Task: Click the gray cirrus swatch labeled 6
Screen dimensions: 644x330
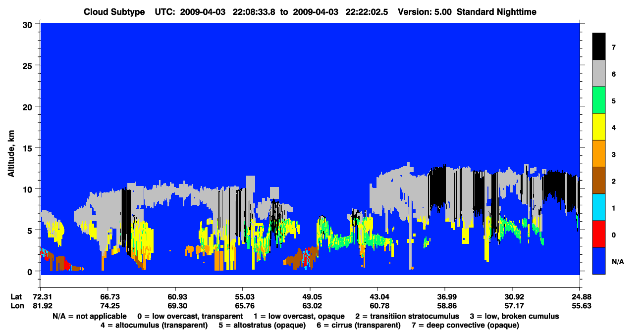Action: point(599,73)
